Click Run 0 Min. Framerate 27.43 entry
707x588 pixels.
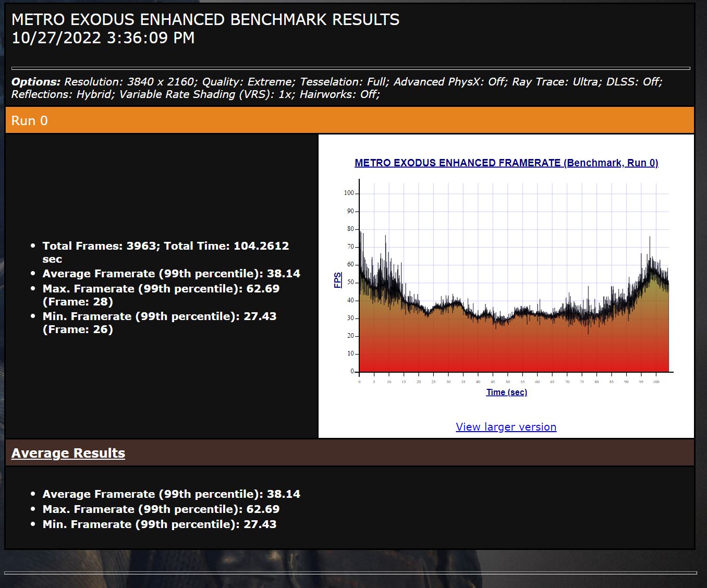[159, 316]
